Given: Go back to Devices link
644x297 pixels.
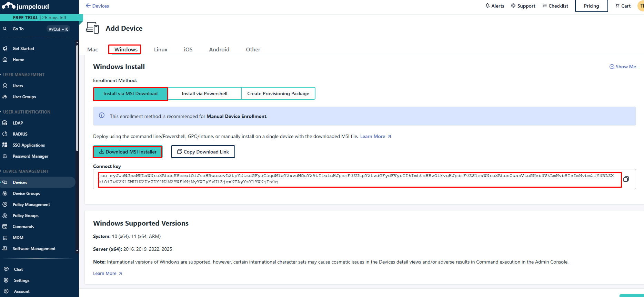Looking at the screenshot, I should (97, 6).
